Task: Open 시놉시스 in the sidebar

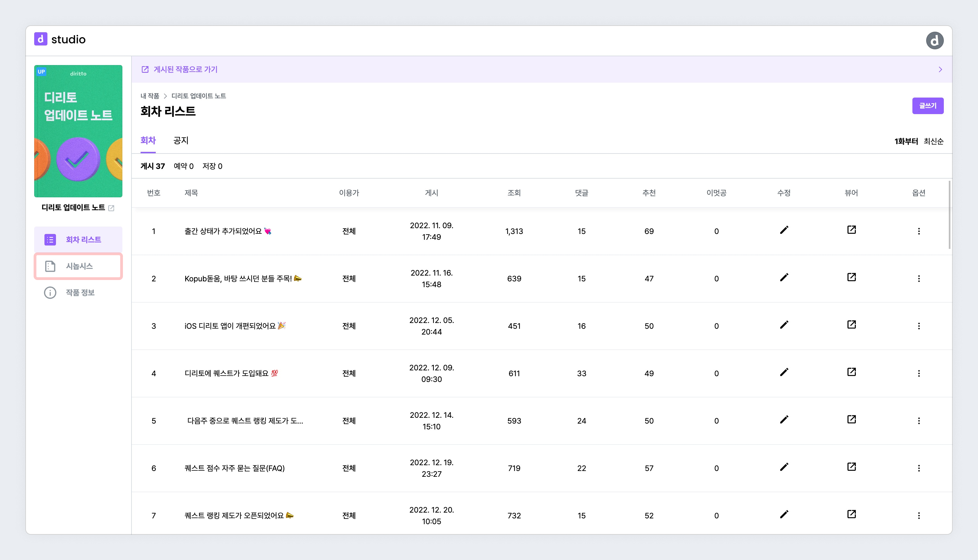Action: [x=79, y=266]
